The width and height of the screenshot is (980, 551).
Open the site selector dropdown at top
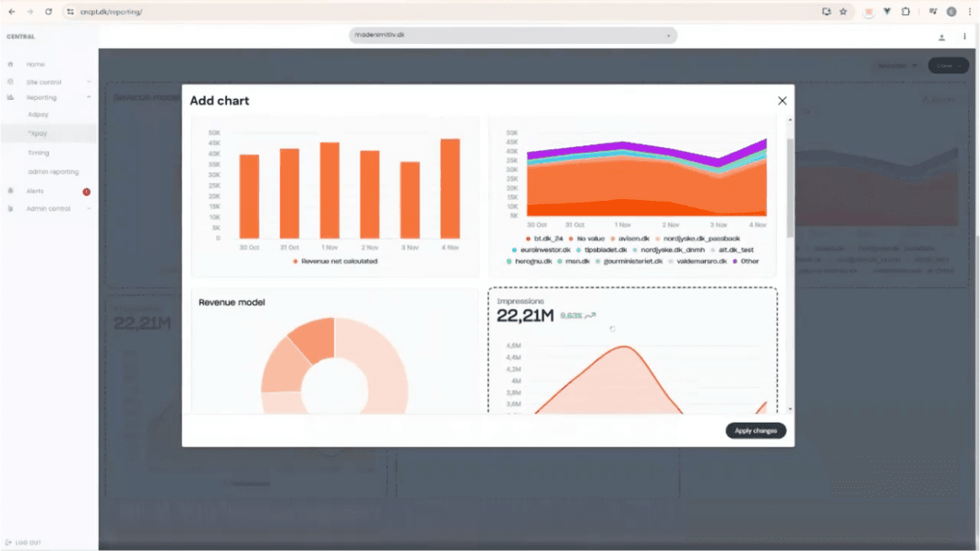pos(513,35)
